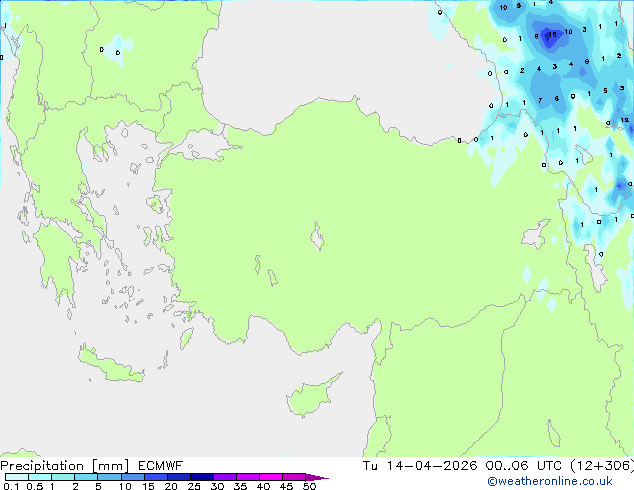Click the '12' precipitation value on the map
Screen dimensions: 634x490
click(x=625, y=120)
